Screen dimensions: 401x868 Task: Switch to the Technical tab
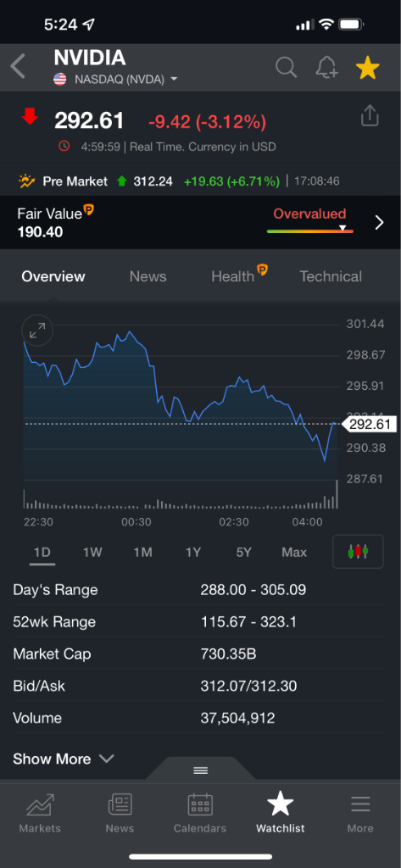(331, 276)
